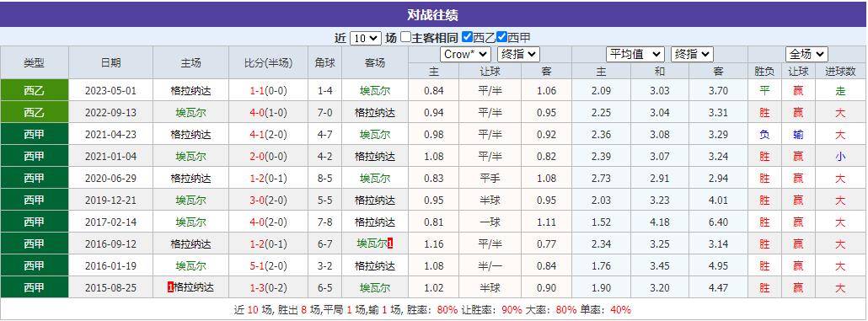Screen dimensions: 868x321
Task: Open the Crow* bookmaker dropdown
Action: click(x=465, y=54)
